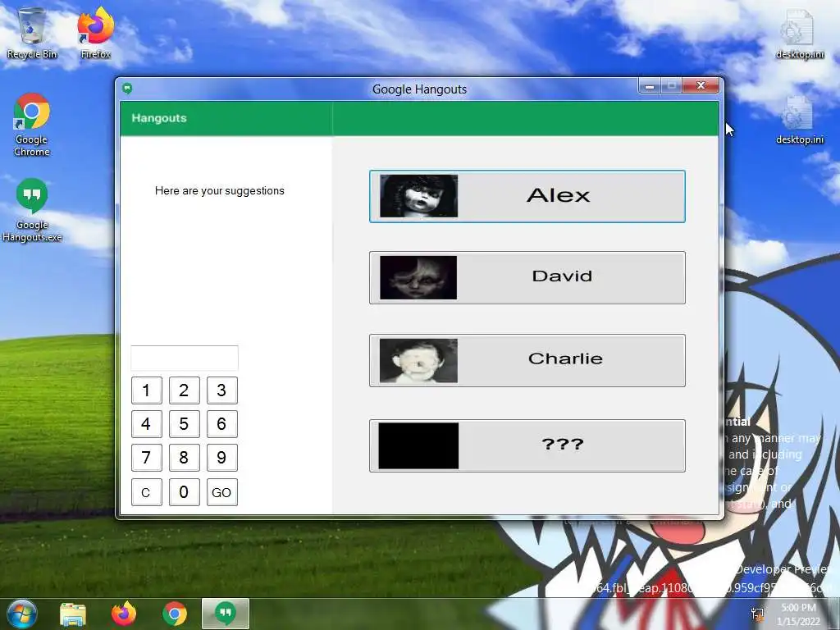This screenshot has width=840, height=630.
Task: Open the Windows Start menu orb
Action: coord(21,614)
